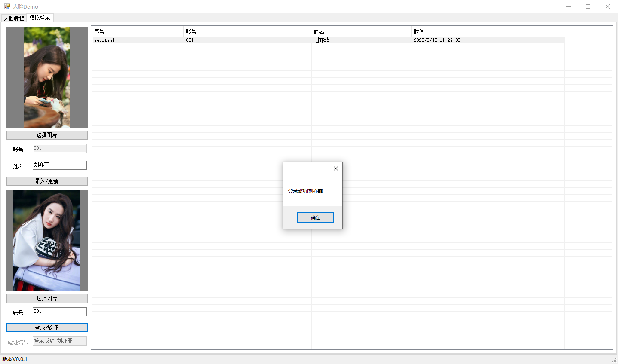Click the 验证结果 label
Image resolution: width=618 pixels, height=364 pixels.
click(18, 342)
